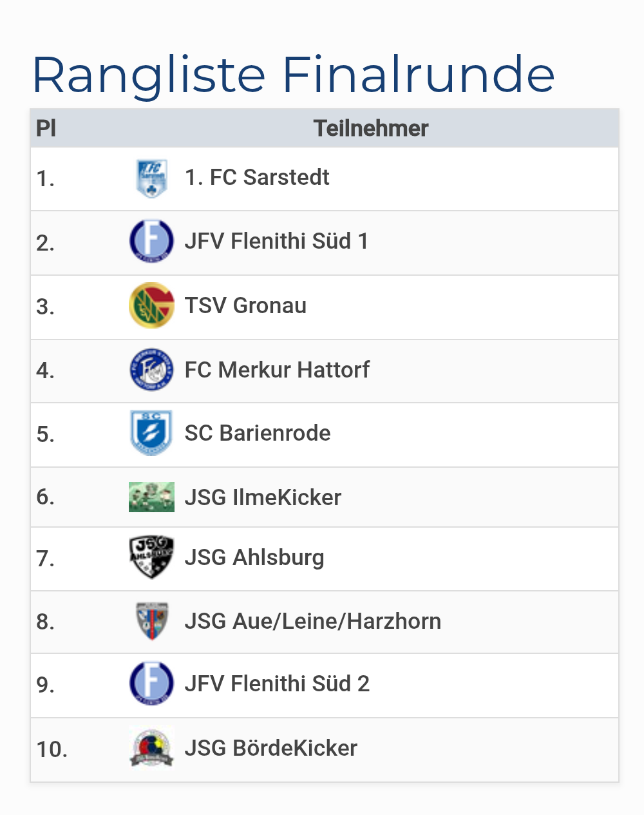The width and height of the screenshot is (644, 815).
Task: Open JSG IlmeKicker team name link
Action: coord(263,497)
